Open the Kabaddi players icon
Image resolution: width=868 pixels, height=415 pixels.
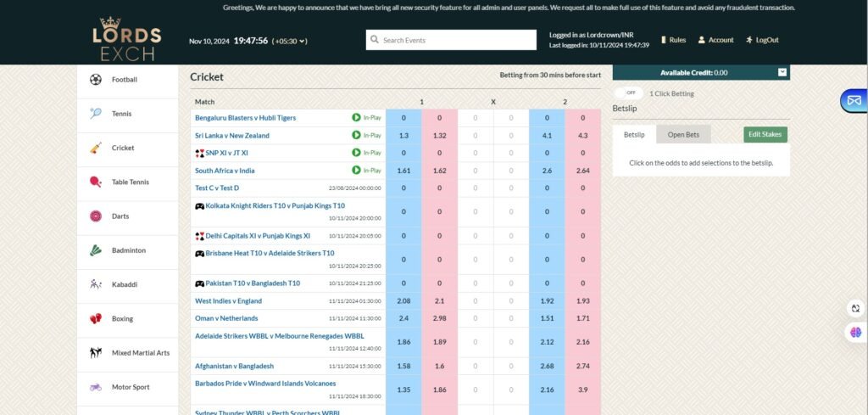click(x=96, y=284)
